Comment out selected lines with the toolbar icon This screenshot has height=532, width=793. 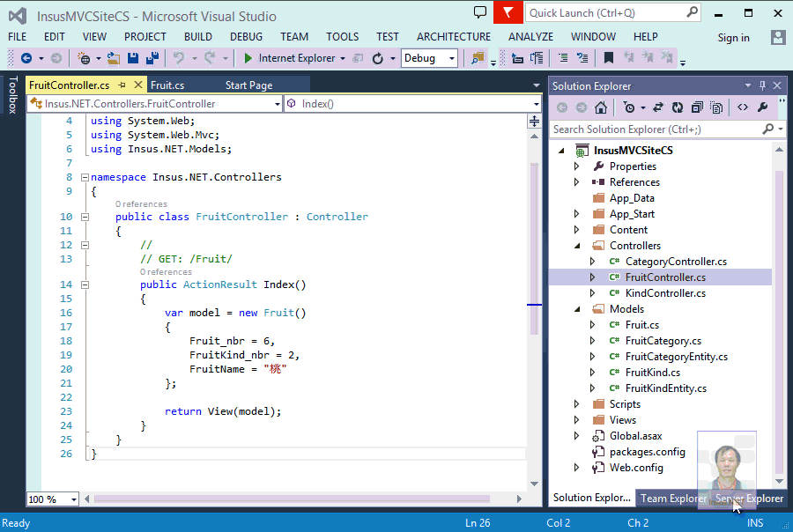click(563, 58)
